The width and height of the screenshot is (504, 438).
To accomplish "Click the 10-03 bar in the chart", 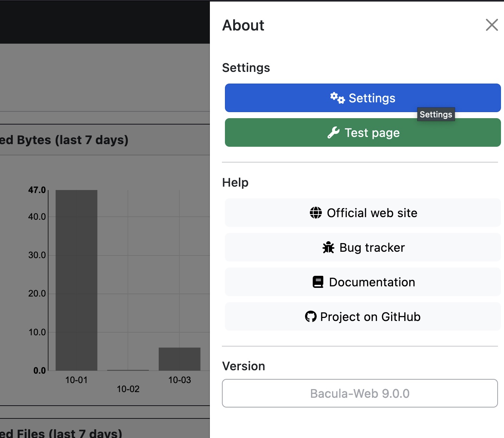I will click(179, 359).
